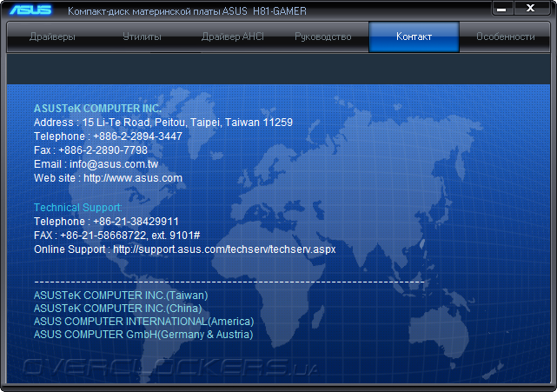
Task: Open ASUSTeK COMPUTER INC.(Taiwan) contact link
Action: pyautogui.click(x=121, y=296)
